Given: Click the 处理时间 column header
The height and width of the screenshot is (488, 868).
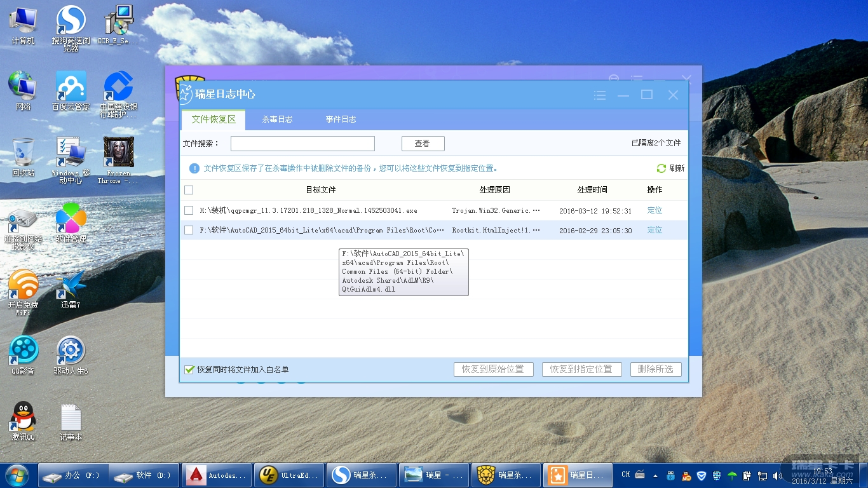Looking at the screenshot, I should 592,190.
